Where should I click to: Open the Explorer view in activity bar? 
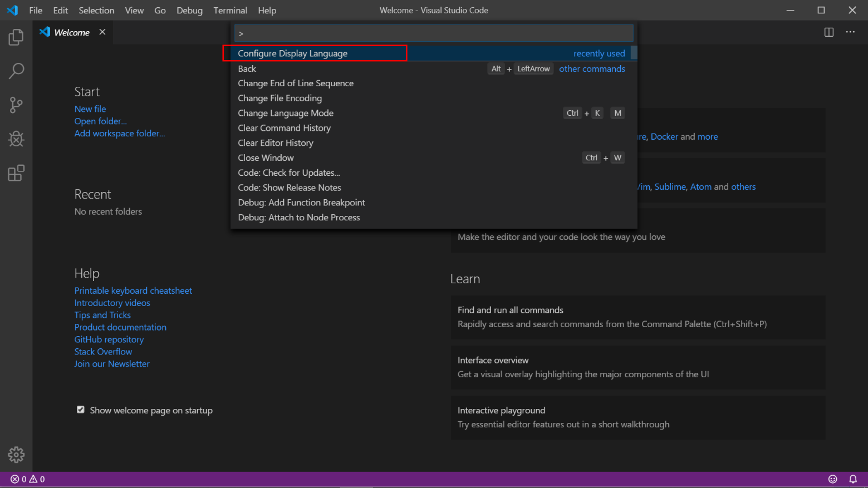click(x=16, y=37)
